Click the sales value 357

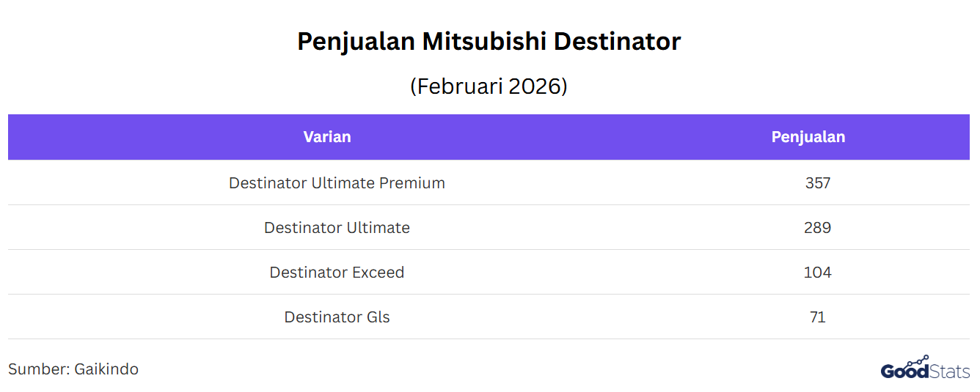point(817,182)
